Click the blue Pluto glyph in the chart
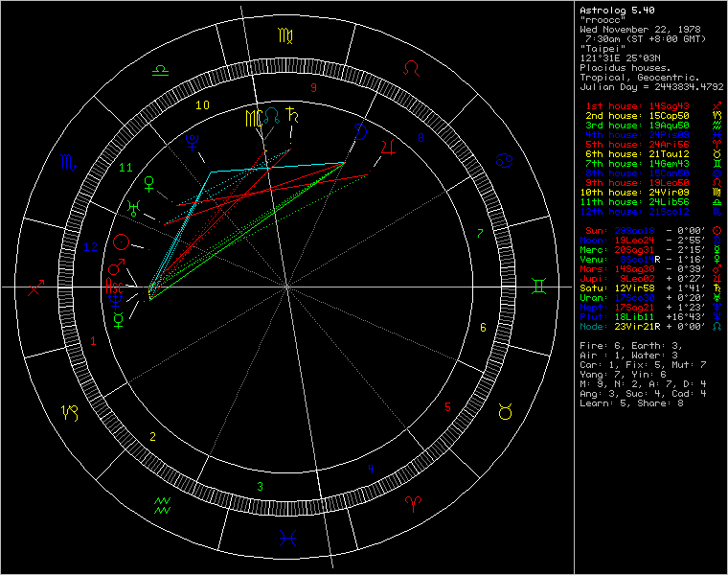This screenshot has height=575, width=728. point(192,142)
